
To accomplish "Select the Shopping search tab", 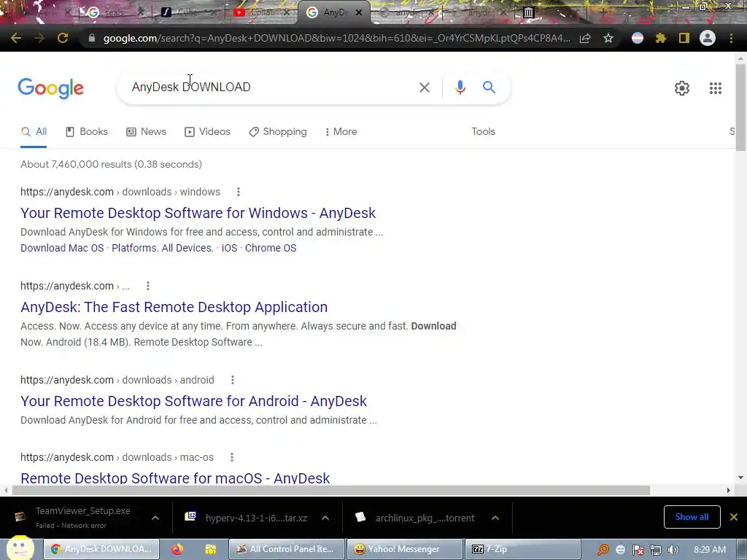I will 278,132.
